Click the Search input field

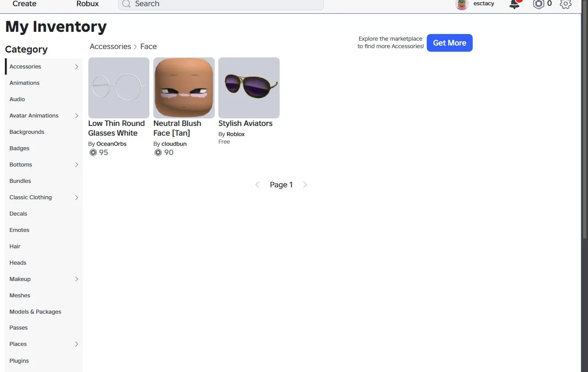pyautogui.click(x=221, y=4)
